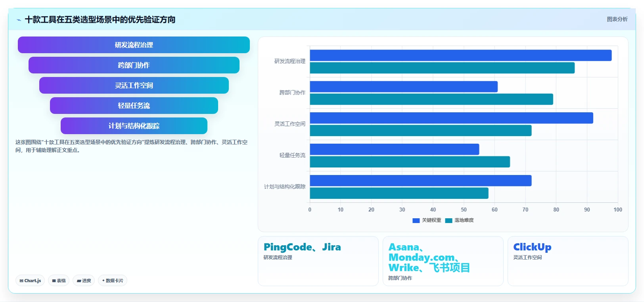Click the small icon before the title

(19, 20)
